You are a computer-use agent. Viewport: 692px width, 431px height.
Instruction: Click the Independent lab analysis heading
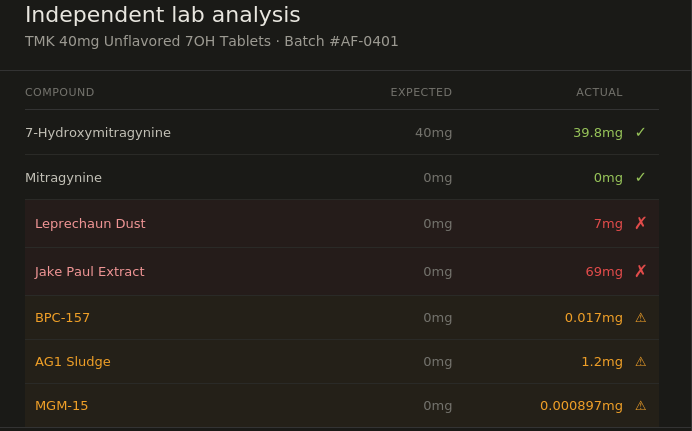(162, 15)
